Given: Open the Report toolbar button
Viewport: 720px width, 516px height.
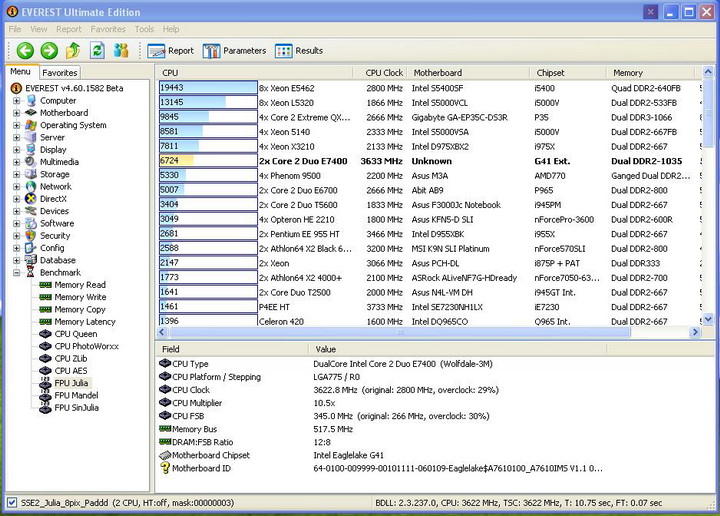Looking at the screenshot, I should 171,51.
